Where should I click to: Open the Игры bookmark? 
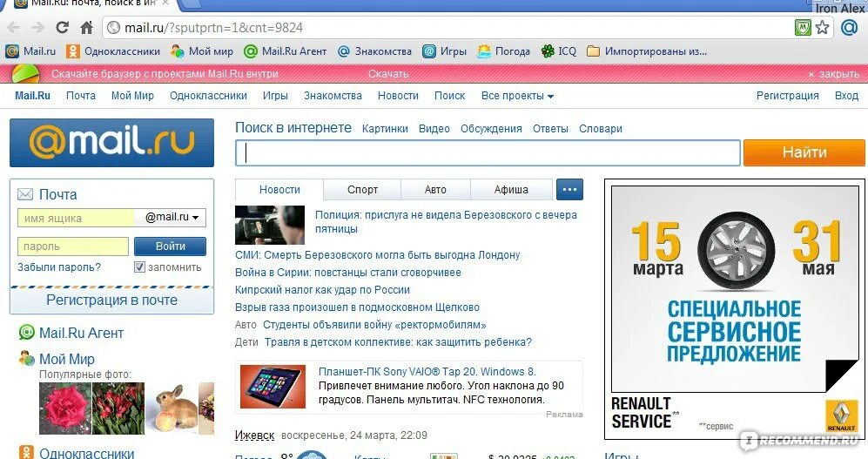(x=445, y=51)
